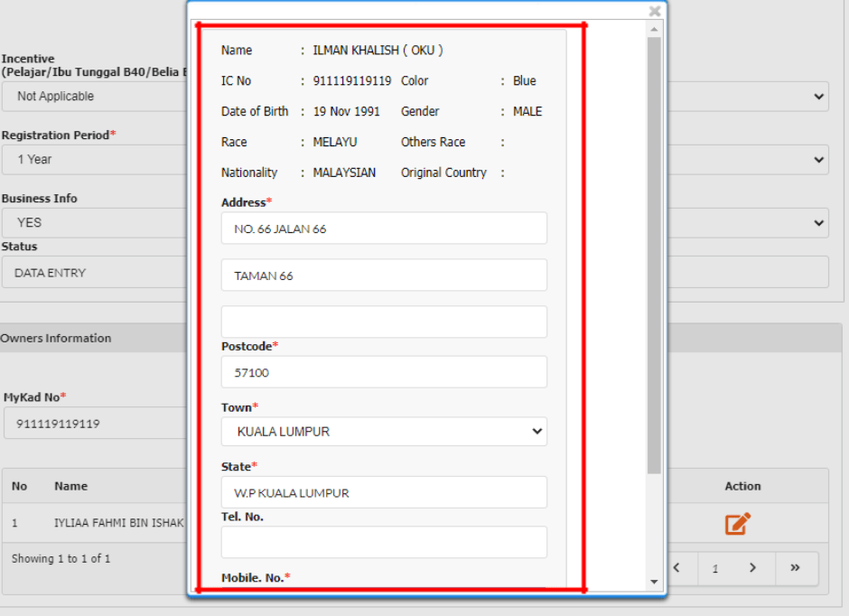Click the Postcode field containing 57100

384,372
